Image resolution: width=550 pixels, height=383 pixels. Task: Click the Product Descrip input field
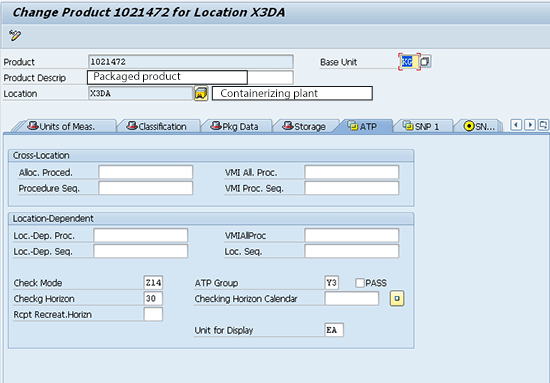[x=190, y=78]
